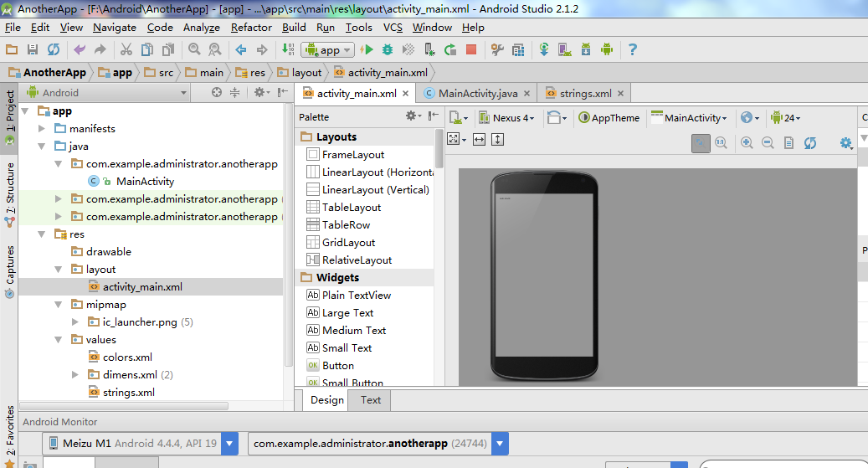Click the Back navigation arrow icon
Viewport: 868px width, 468px height.
(241, 50)
